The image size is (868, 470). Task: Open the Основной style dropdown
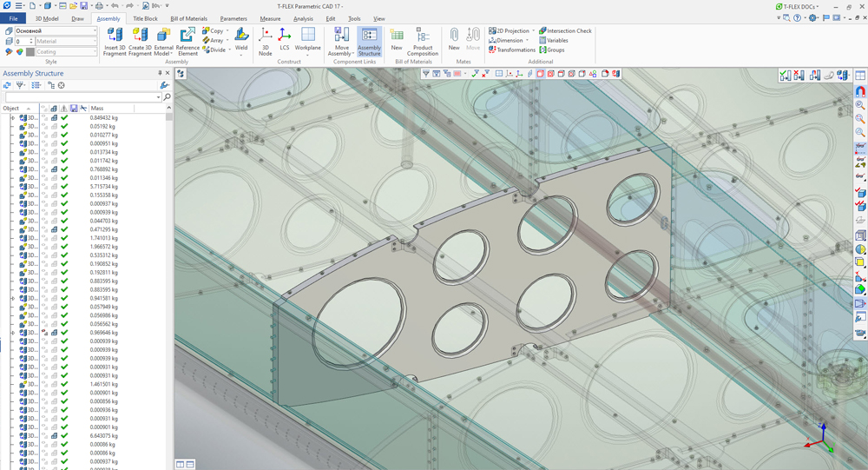click(95, 31)
